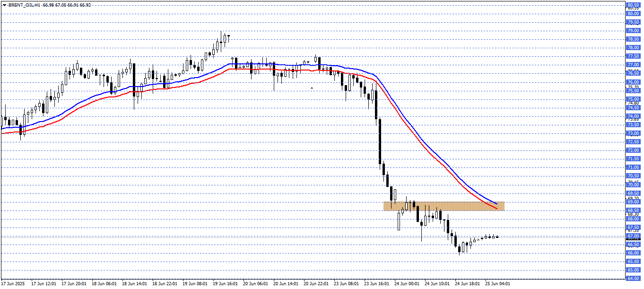The image size is (644, 289).
Task: Click the 17 Jun 2025 date label
Action: pos(12,284)
